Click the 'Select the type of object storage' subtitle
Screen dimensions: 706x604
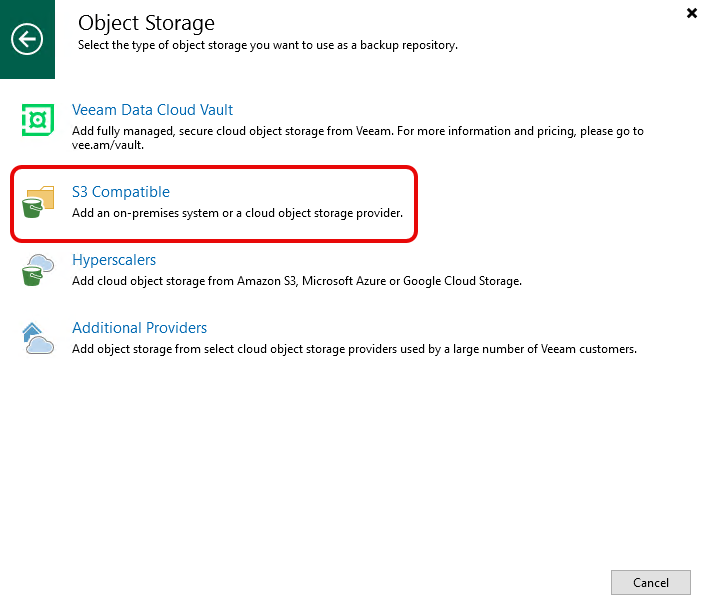pos(267,45)
